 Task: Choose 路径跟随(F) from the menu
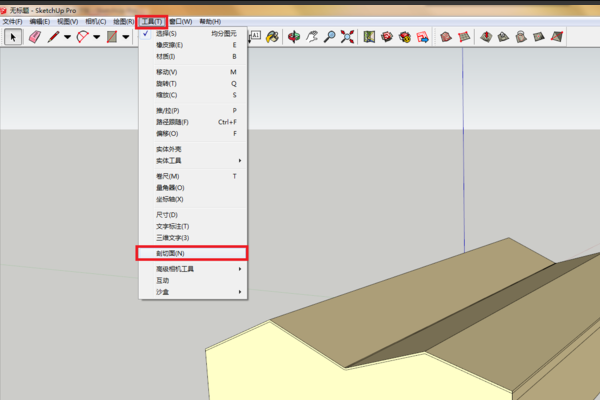[x=193, y=122]
